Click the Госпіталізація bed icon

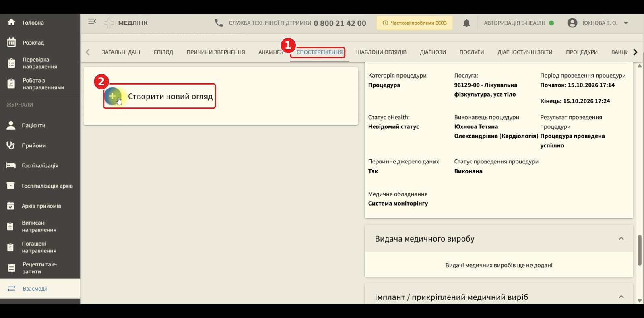pos(11,165)
